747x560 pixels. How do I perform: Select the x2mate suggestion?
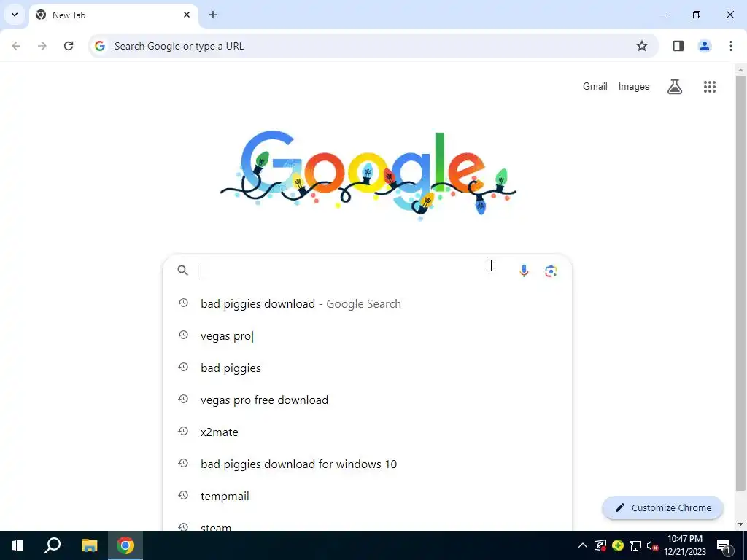[x=368, y=432]
